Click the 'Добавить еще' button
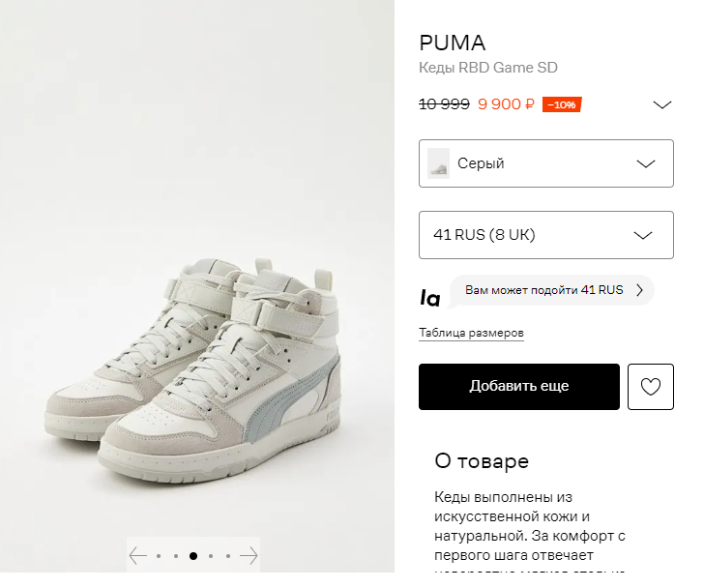This screenshot has width=704, height=588. [x=518, y=387]
